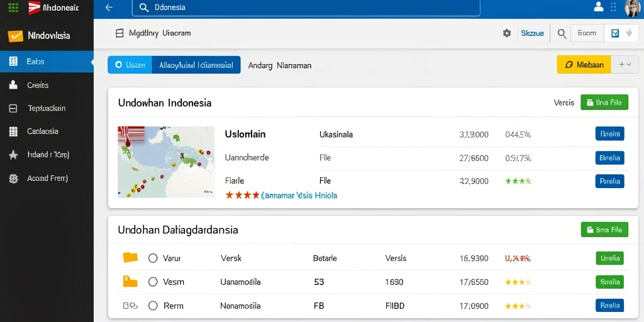Viewport: 644px width, 322px height.
Task: Select the Eabs sidebar menu item
Action: [47, 62]
